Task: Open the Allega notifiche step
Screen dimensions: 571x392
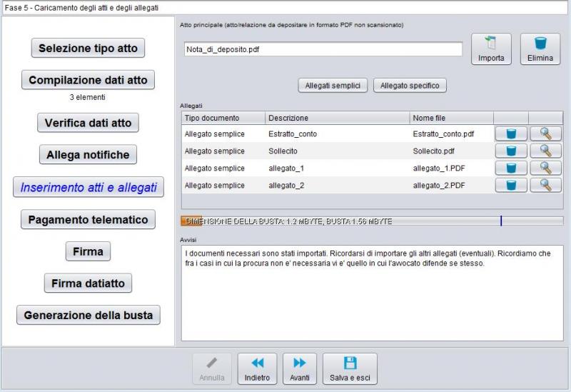Action: [88, 155]
